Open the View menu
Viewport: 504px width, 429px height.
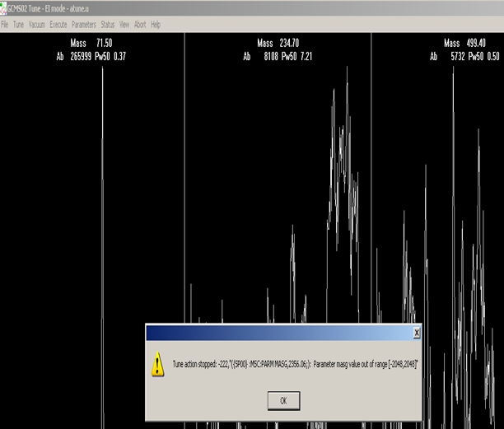pos(124,25)
